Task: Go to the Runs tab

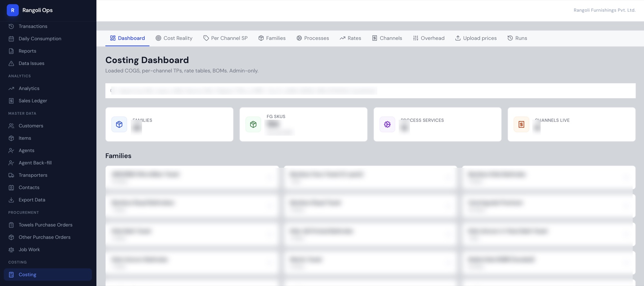Action: pos(517,38)
